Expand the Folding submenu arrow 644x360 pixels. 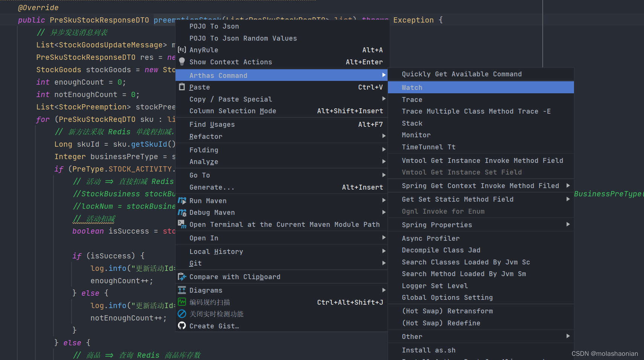tap(384, 150)
